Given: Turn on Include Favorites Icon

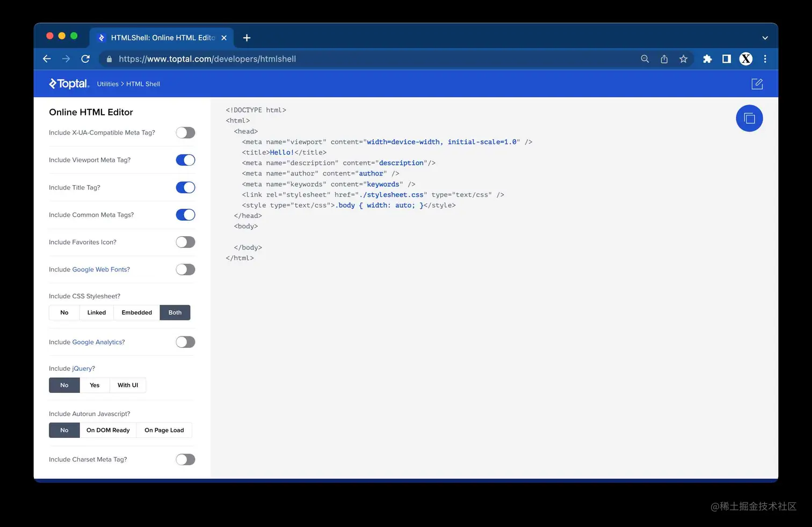Looking at the screenshot, I should pos(185,242).
